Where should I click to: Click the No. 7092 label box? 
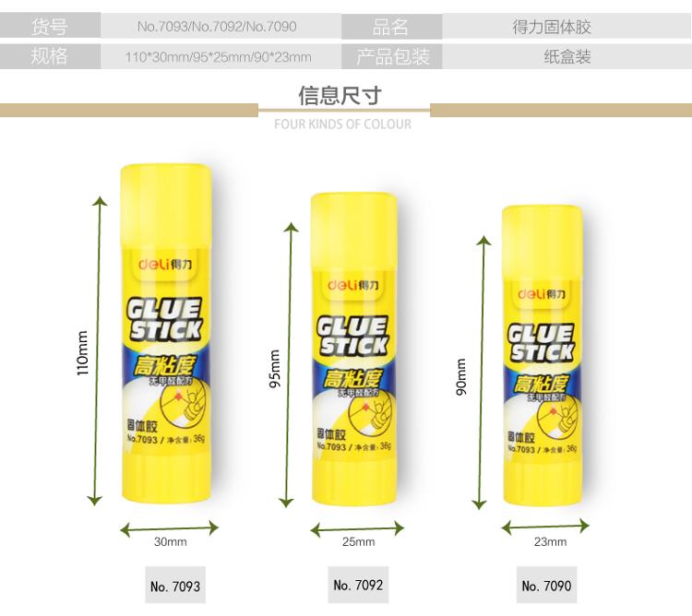pos(358,585)
